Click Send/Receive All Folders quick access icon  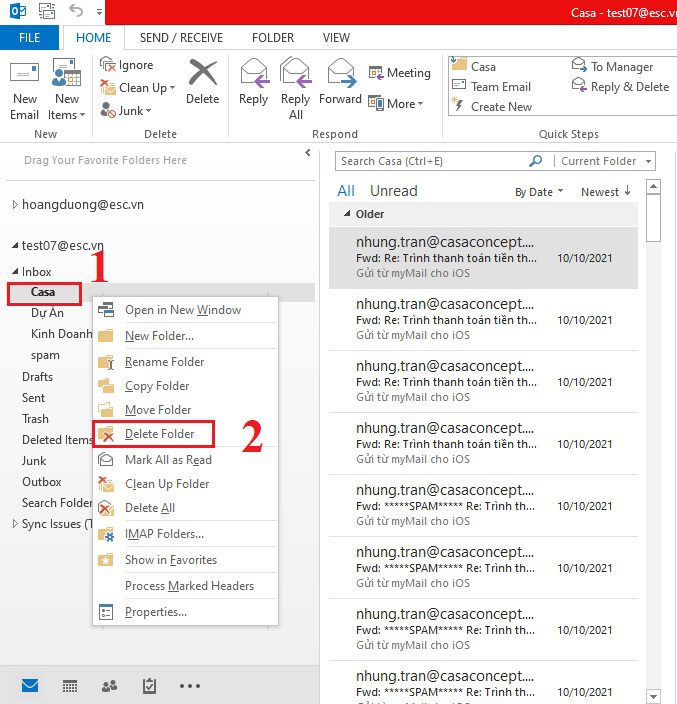click(x=47, y=11)
